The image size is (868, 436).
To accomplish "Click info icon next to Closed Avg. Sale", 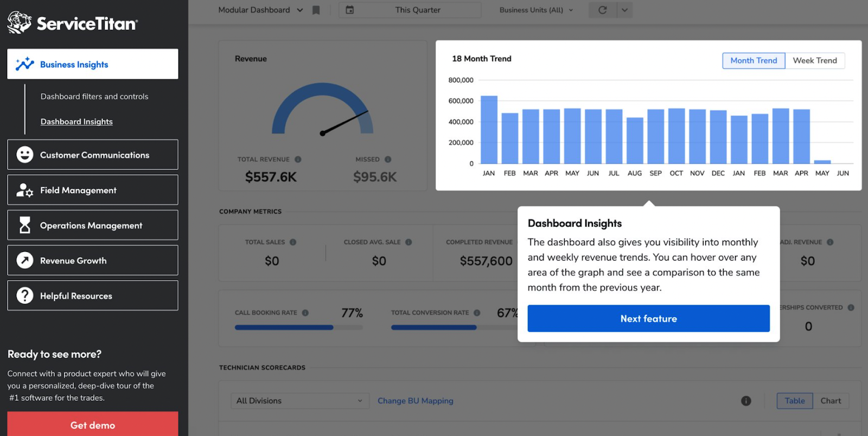I will 409,242.
